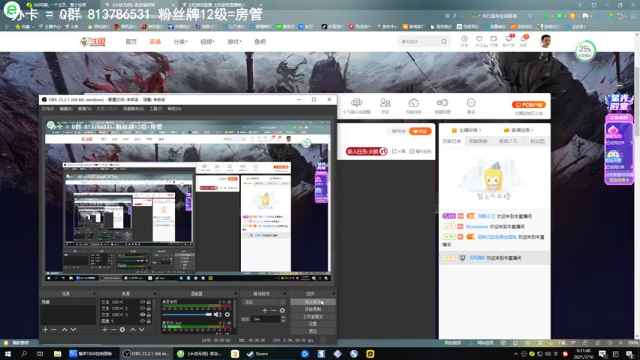Open the Edit menu in OBS
This screenshot has width=640, height=360.
click(x=66, y=109)
